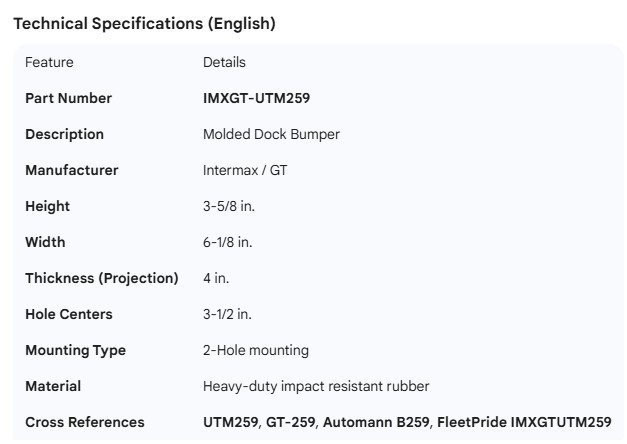Click the Height row label
This screenshot has width=627, height=444.
pyautogui.click(x=47, y=206)
